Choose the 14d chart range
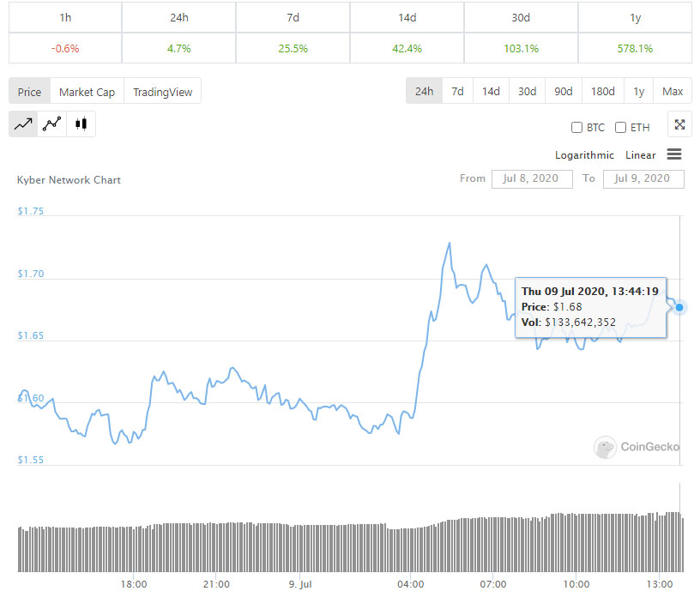700x597 pixels. 491,91
